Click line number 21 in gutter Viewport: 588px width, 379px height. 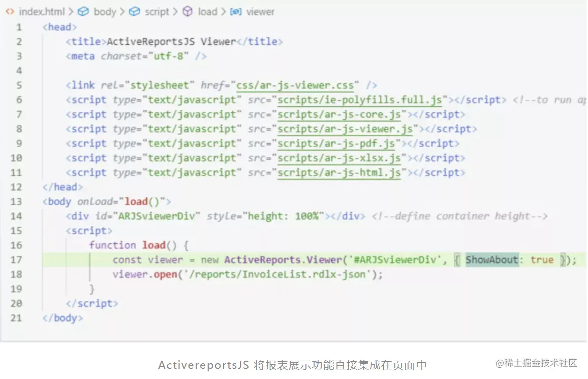pos(16,318)
